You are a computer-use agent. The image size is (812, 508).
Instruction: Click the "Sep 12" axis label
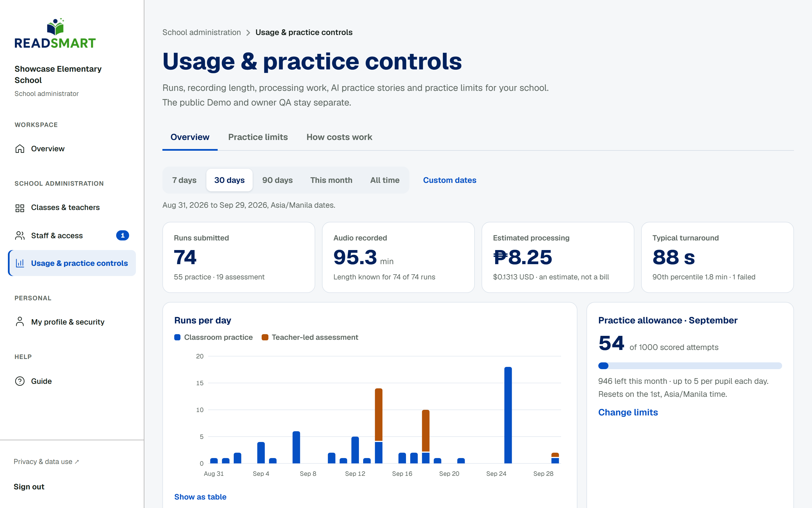tap(355, 473)
